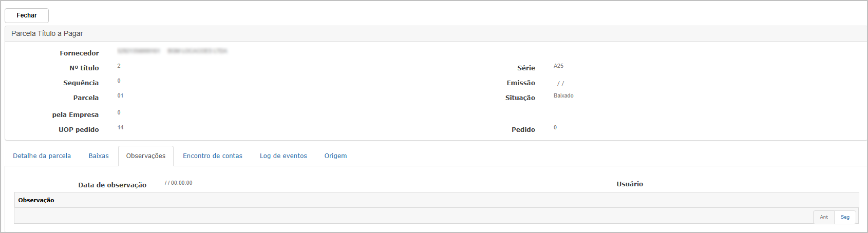The width and height of the screenshot is (868, 233).
Task: Click the Parcela value 01
Action: click(x=120, y=95)
